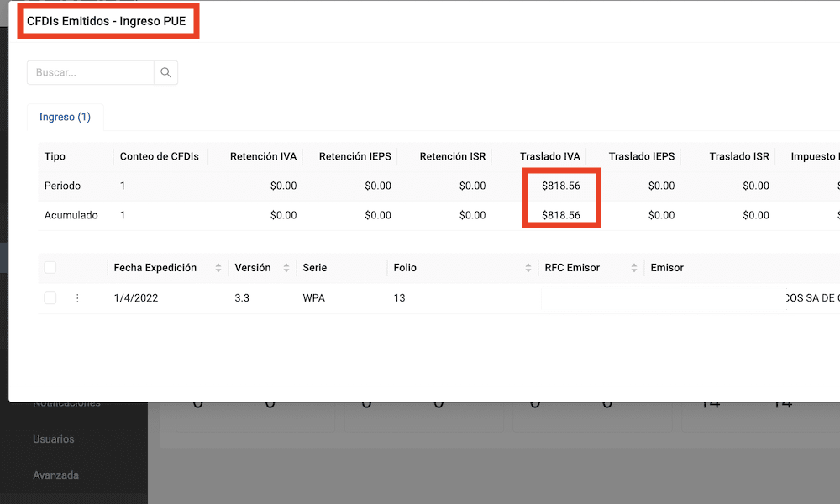Click the Folio column sort control
Image resolution: width=840 pixels, height=504 pixels.
528,267
